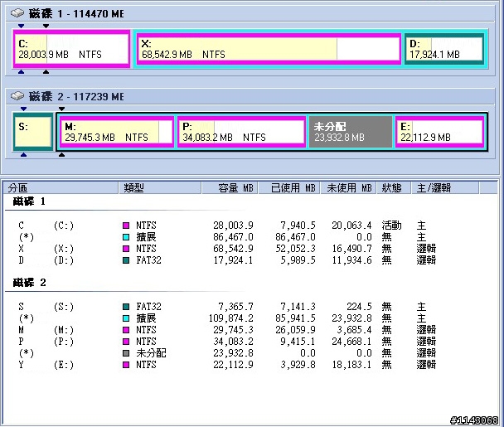Click the 磁碟 2 group heading in list
Image resolution: width=504 pixels, height=427 pixels.
click(x=29, y=283)
